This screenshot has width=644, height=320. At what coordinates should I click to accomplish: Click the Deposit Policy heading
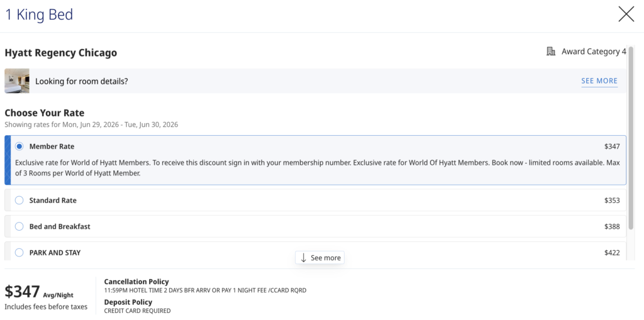(128, 302)
